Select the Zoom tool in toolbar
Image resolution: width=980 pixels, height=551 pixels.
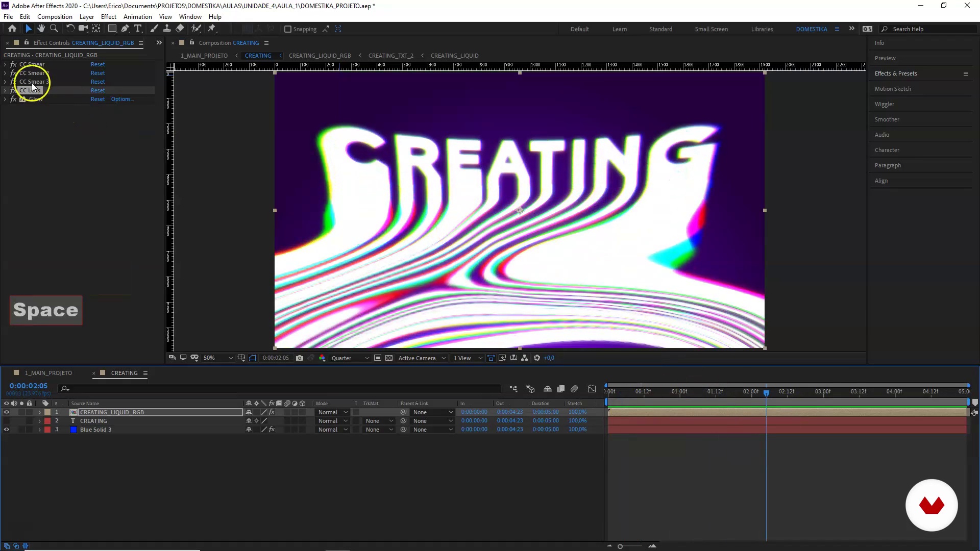(x=54, y=29)
